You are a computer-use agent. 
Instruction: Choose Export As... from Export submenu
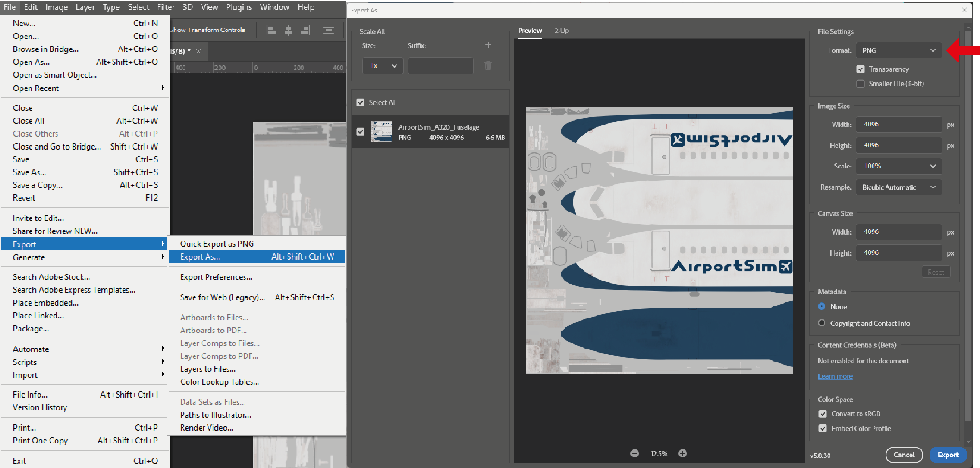[257, 256]
